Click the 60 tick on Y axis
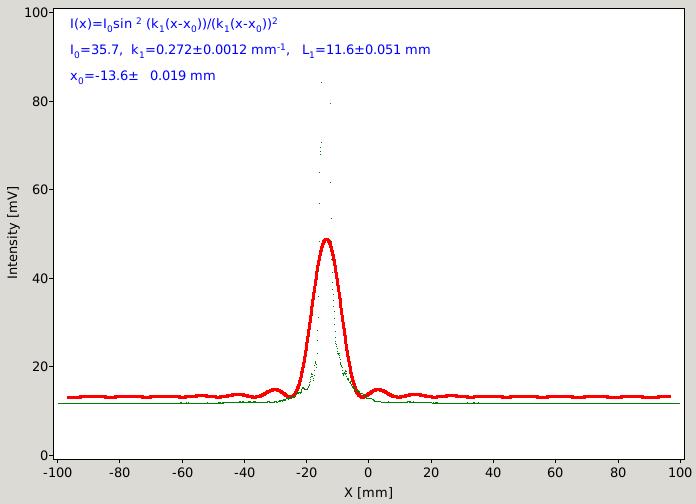 (40, 190)
